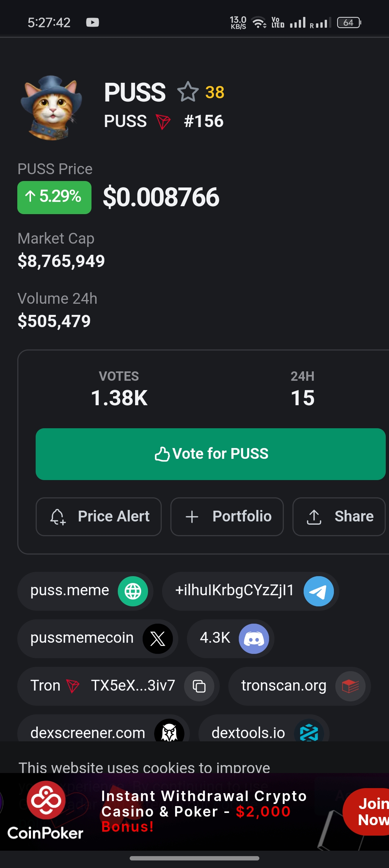Click the Tron logo beside PUSS ticker
Image resolution: width=389 pixels, height=868 pixels.
pos(163,122)
